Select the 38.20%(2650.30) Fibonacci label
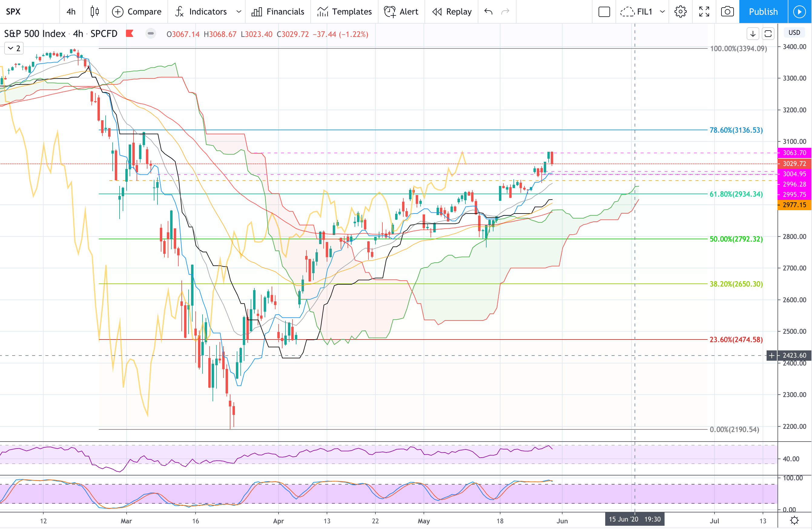This screenshot has height=530, width=812. click(736, 284)
